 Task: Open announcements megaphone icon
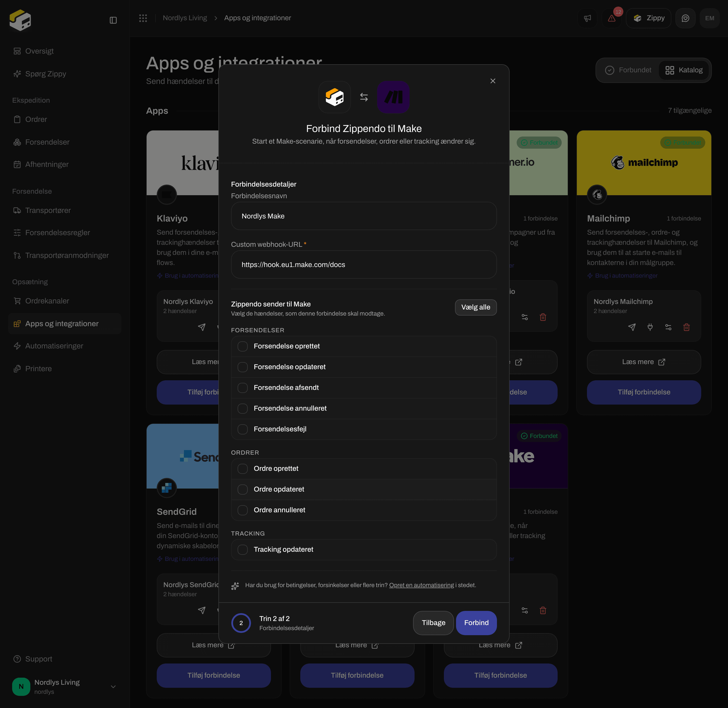[587, 18]
